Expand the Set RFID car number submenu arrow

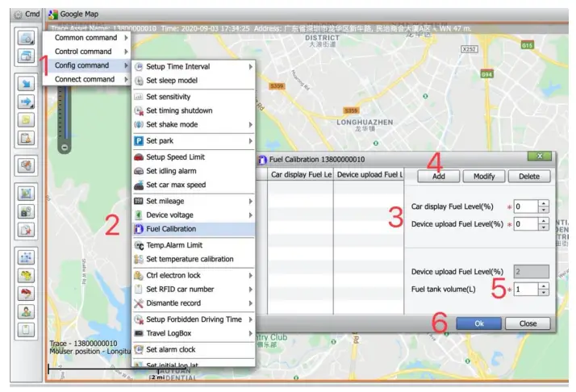click(251, 289)
